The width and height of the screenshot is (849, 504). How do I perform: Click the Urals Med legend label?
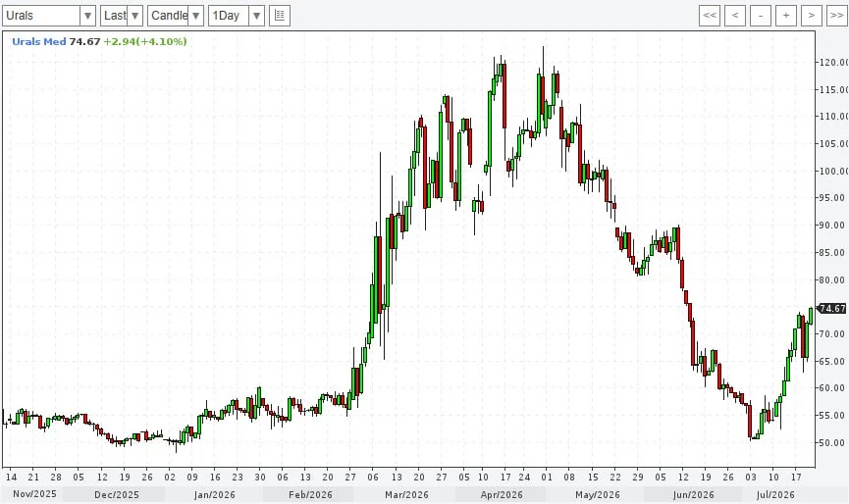tap(39, 41)
